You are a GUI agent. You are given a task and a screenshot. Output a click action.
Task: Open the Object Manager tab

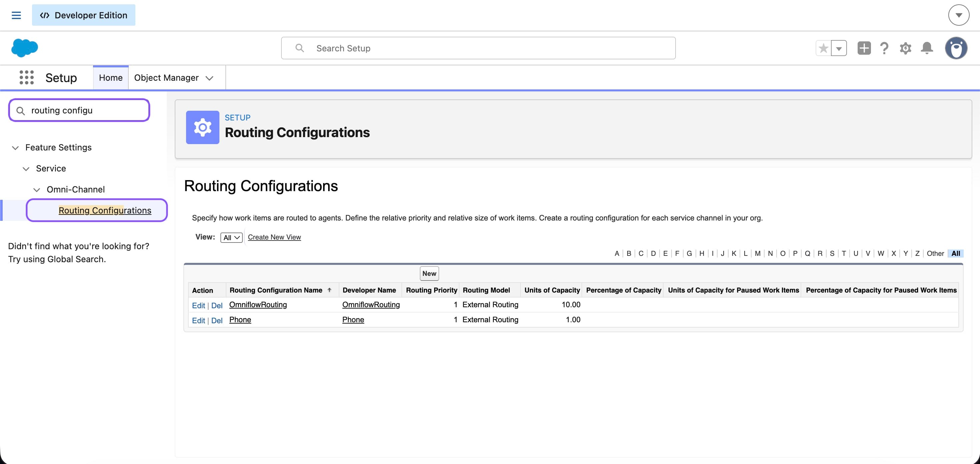(166, 78)
